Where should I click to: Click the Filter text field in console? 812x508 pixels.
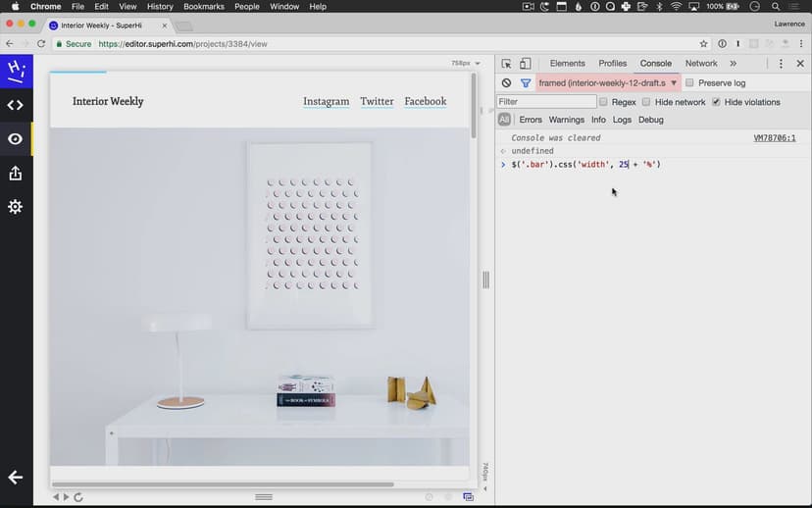[546, 102]
